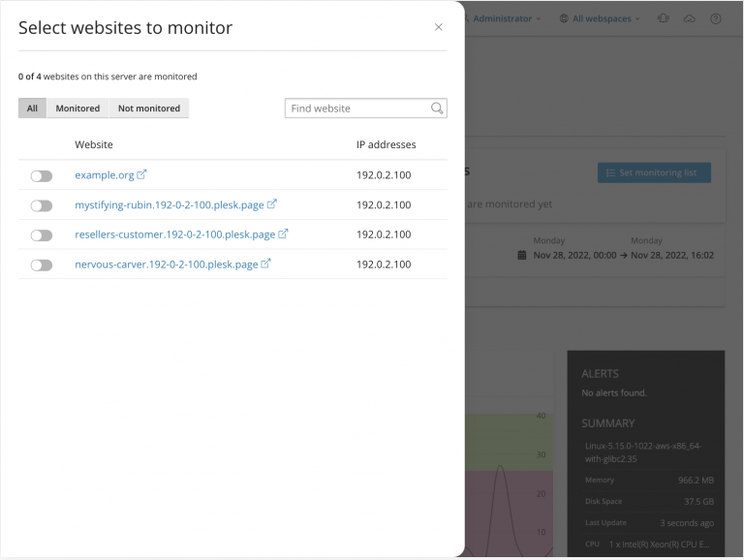Open mystifying-rubin.192-0-2-100.plesk.page link
The width and height of the screenshot is (744, 560).
tap(170, 205)
